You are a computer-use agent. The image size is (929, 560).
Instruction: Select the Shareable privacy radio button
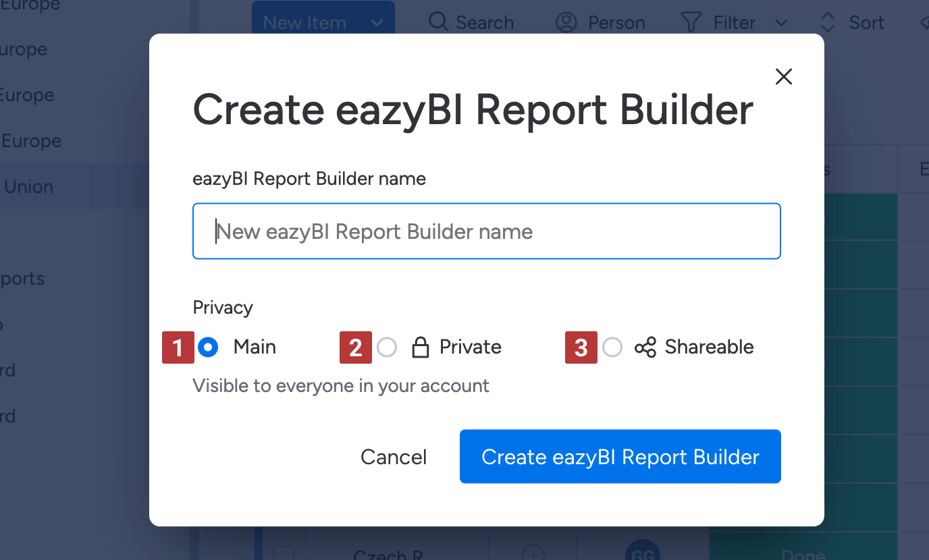point(612,347)
